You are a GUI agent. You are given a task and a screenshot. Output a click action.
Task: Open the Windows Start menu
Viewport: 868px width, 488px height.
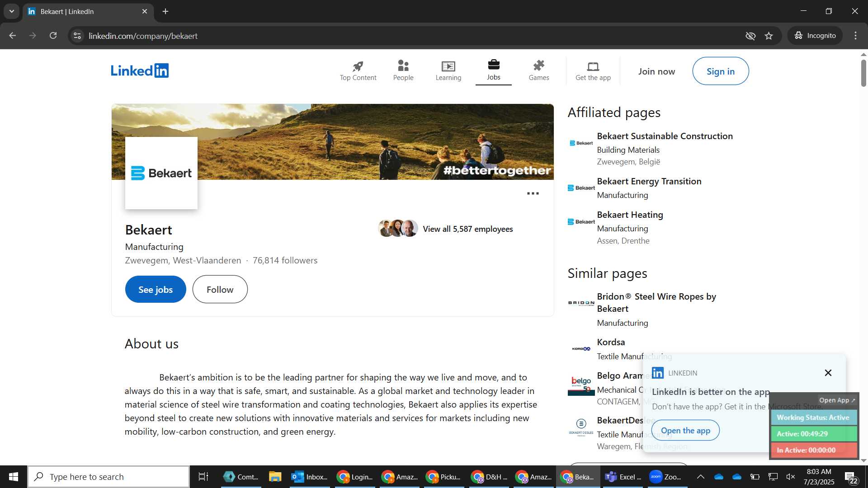coord(14,477)
